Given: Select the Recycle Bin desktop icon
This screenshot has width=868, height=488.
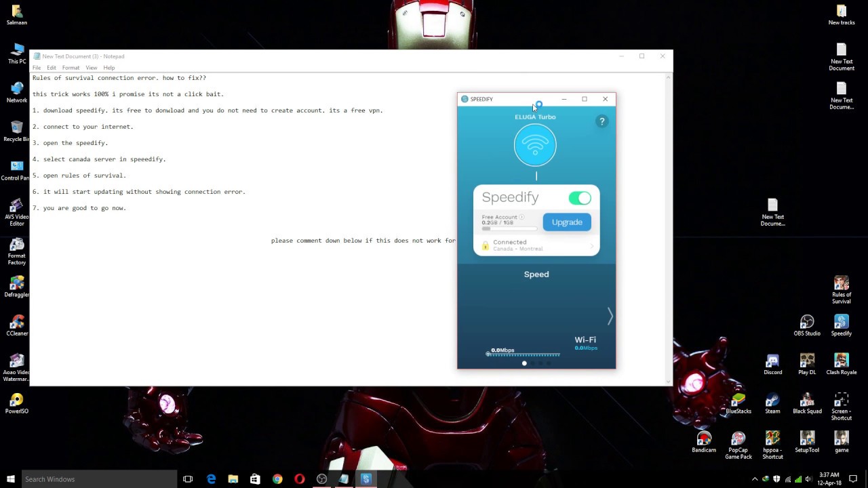Looking at the screenshot, I should [x=17, y=131].
